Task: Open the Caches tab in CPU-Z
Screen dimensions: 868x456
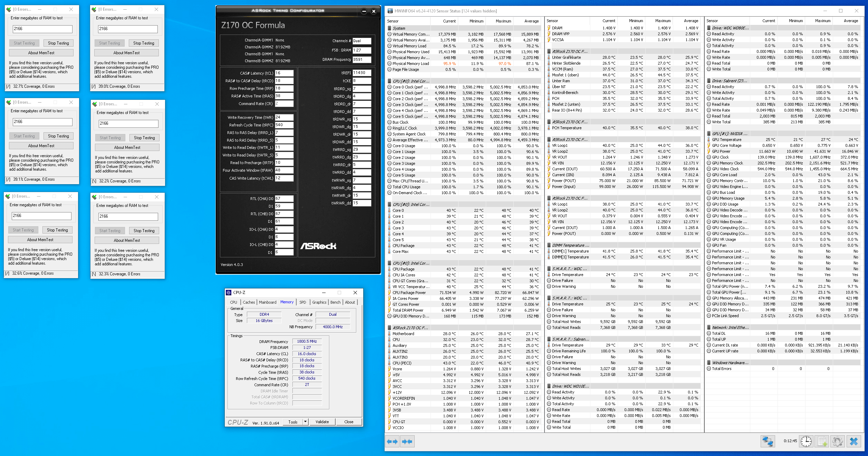Action: pyautogui.click(x=249, y=302)
